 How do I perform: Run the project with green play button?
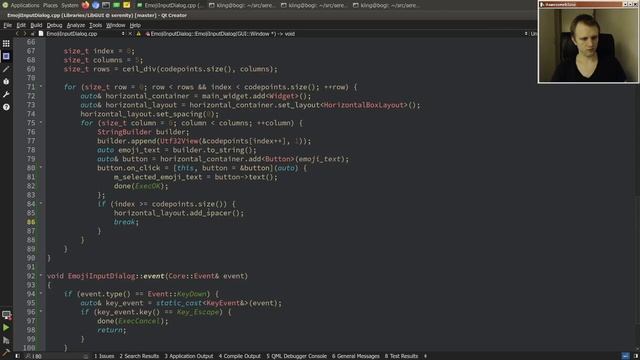6,327
